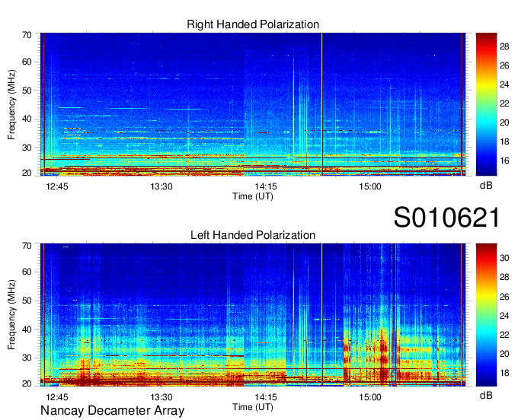Click the 15:00 tick on upper time axis
This screenshot has width=518, height=420.
point(370,186)
